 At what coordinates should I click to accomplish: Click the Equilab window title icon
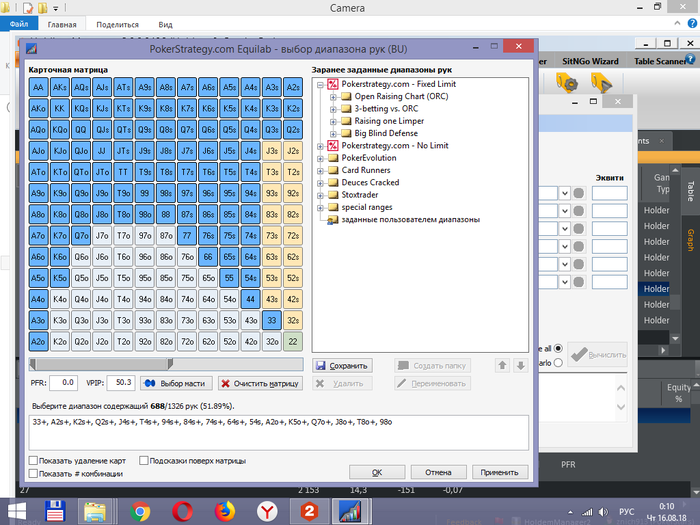(x=31, y=49)
